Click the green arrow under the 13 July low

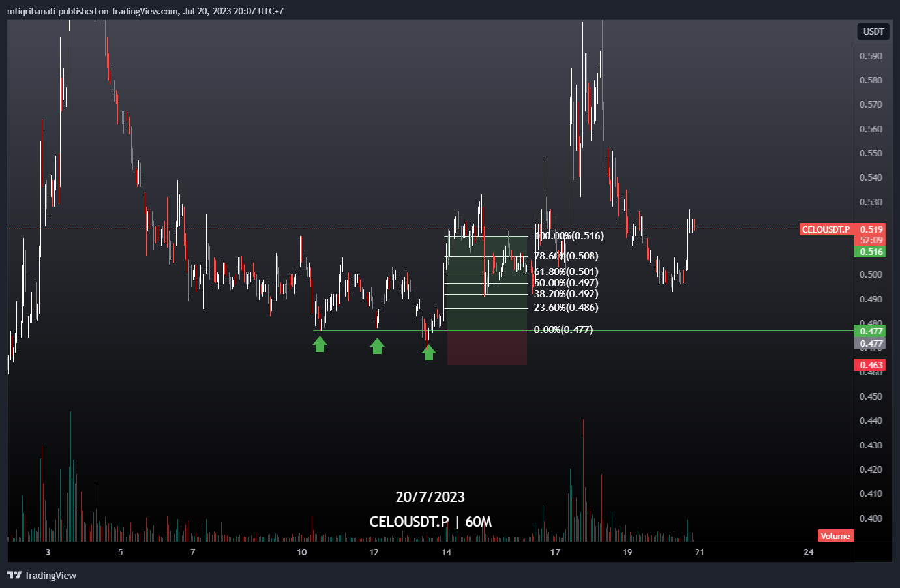428,353
